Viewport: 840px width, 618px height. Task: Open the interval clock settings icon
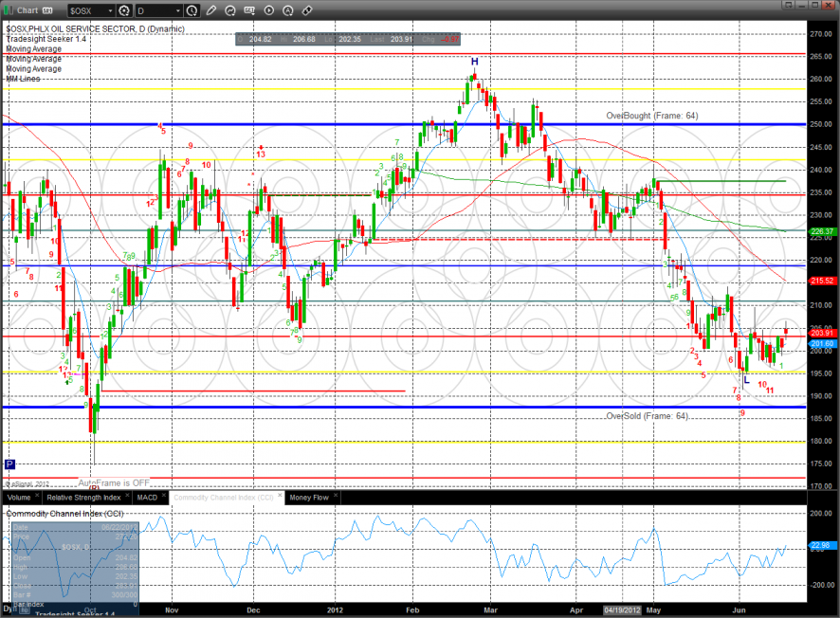[x=192, y=10]
